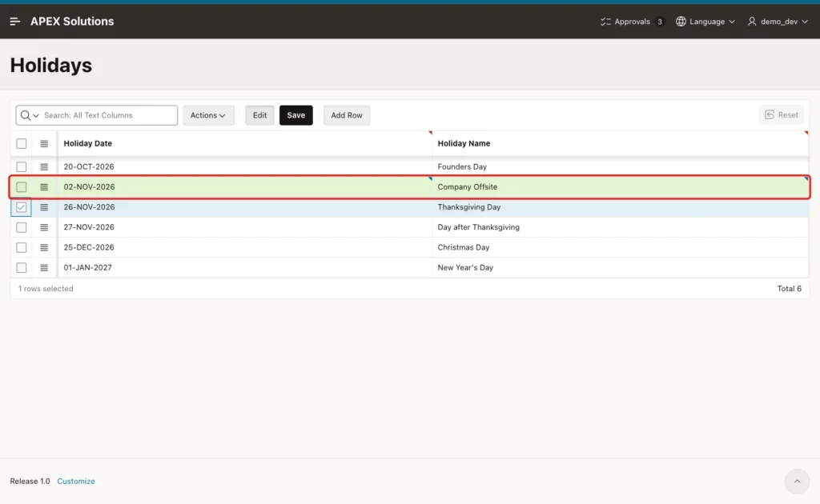
Task: Click the 25-DEC-2026 date cell
Action: pyautogui.click(x=245, y=247)
